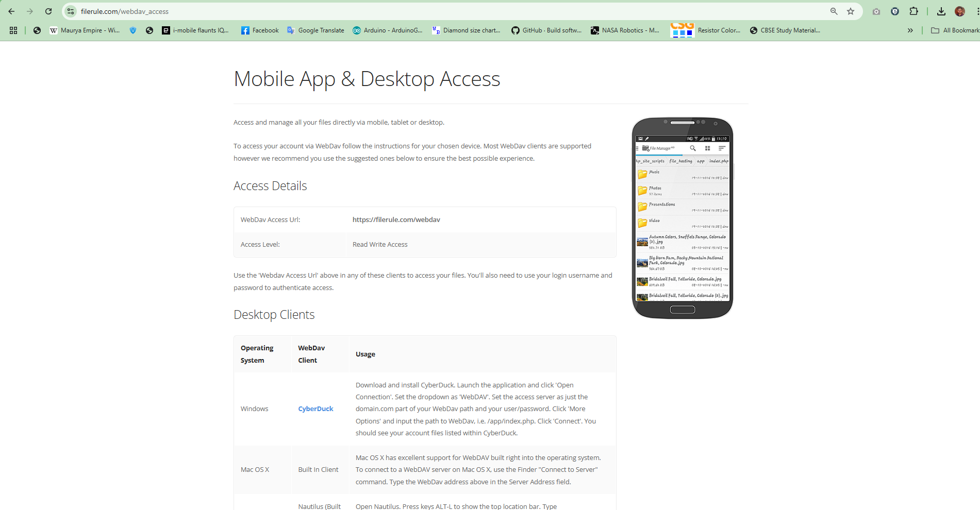Viewport: 980px width, 510px height.
Task: Click the 'Access Details' heading
Action: tap(270, 186)
